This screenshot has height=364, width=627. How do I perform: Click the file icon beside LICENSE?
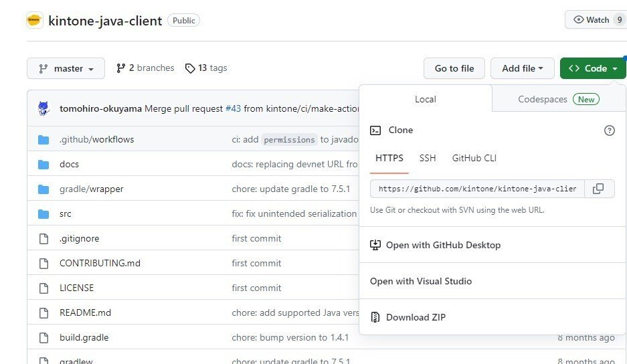click(44, 288)
